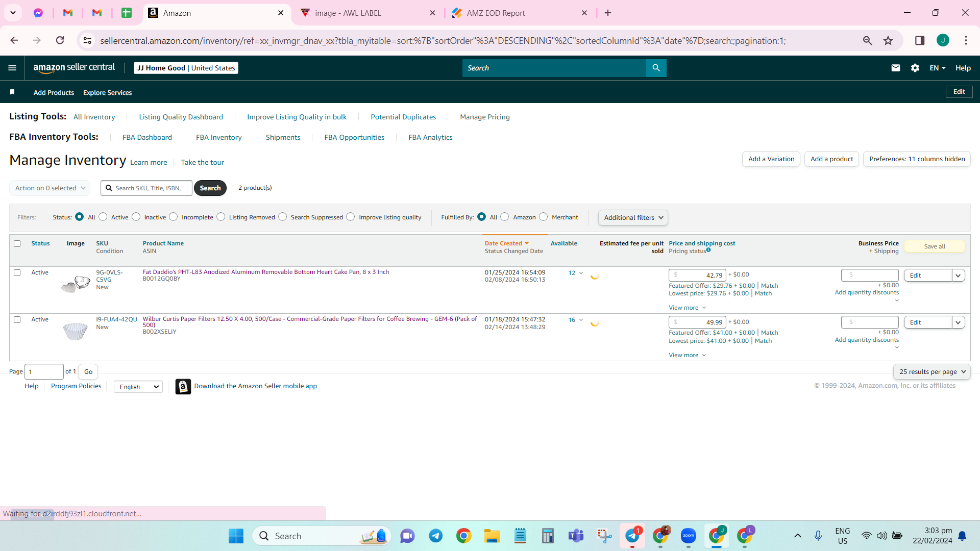The image size is (980, 551).
Task: Expand View more for the $49.99 listing
Action: [687, 355]
